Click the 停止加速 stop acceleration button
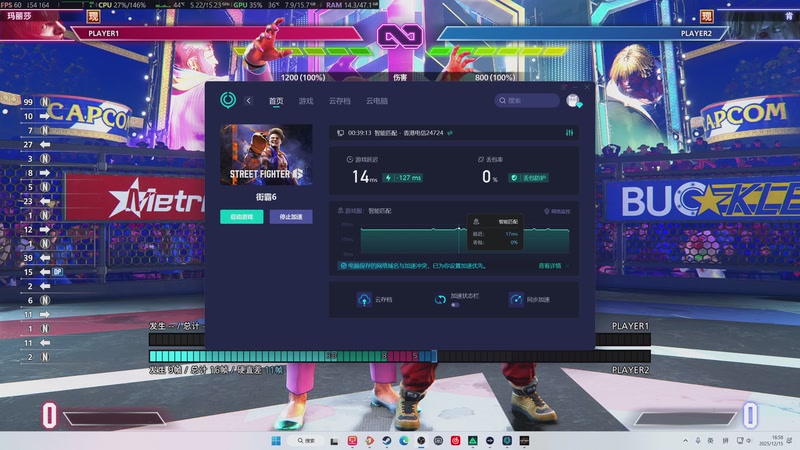Viewport: 800px width, 450px height. click(291, 217)
